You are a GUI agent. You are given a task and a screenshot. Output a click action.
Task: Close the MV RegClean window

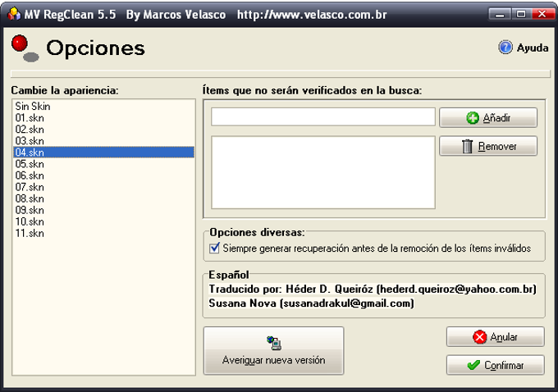pyautogui.click(x=542, y=14)
